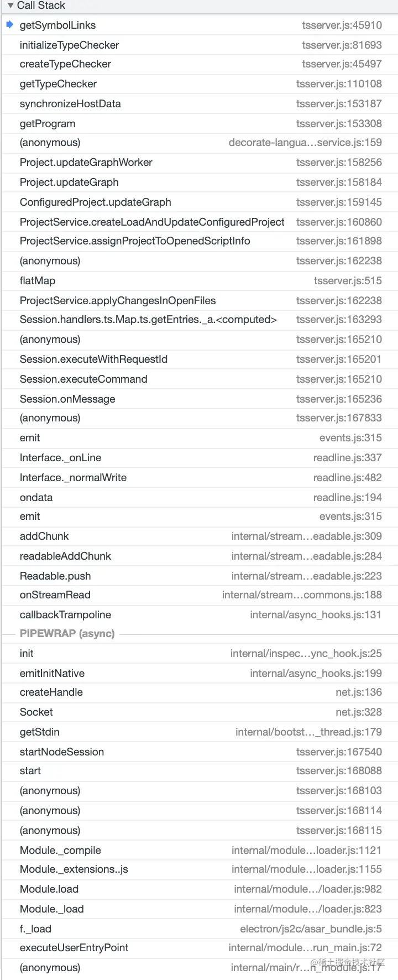Open source link electron/js2c/asar_bundle.js:5

pyautogui.click(x=311, y=929)
